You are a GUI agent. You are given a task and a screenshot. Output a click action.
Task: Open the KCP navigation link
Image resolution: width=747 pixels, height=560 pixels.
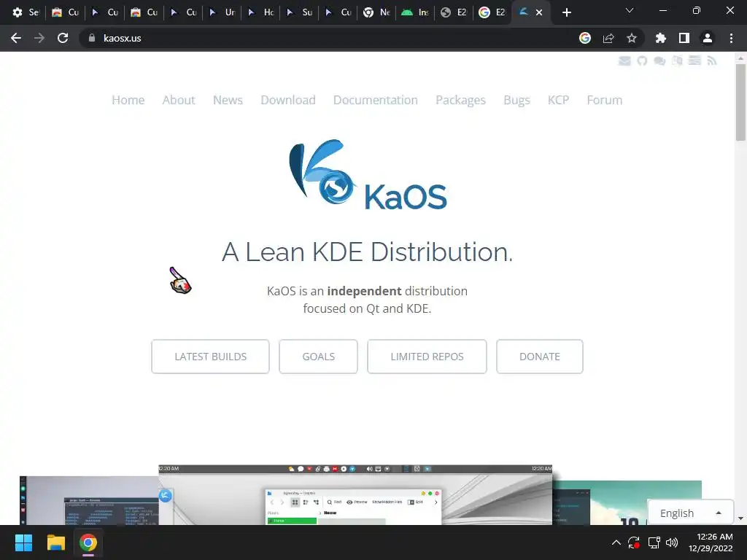[558, 100]
